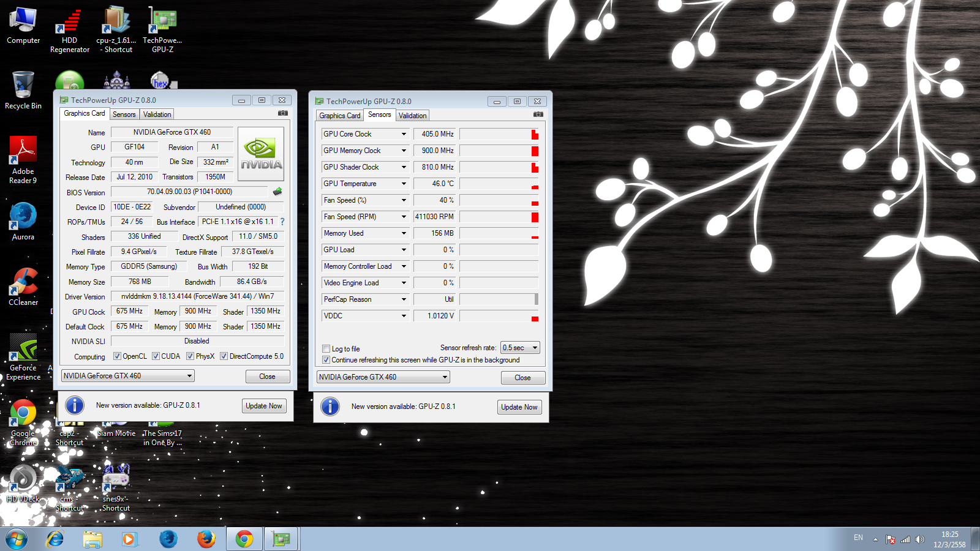Click camera icon in the Sensors window
Image resolution: width=980 pixels, height=551 pixels.
538,114
